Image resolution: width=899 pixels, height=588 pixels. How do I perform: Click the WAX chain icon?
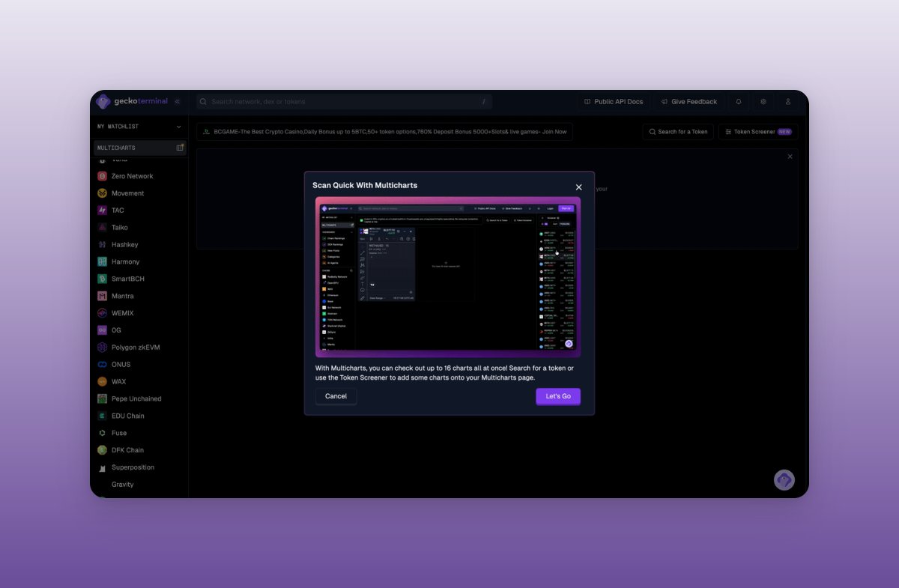[103, 382]
